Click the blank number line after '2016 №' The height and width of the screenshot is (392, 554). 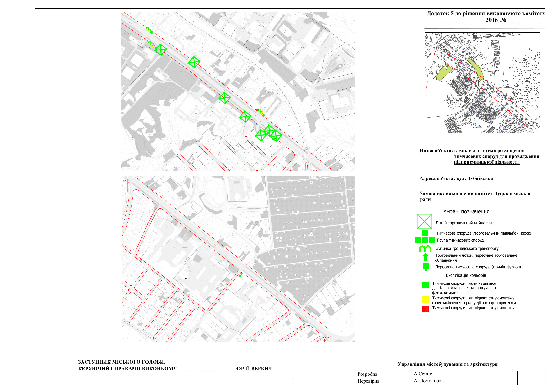point(524,22)
